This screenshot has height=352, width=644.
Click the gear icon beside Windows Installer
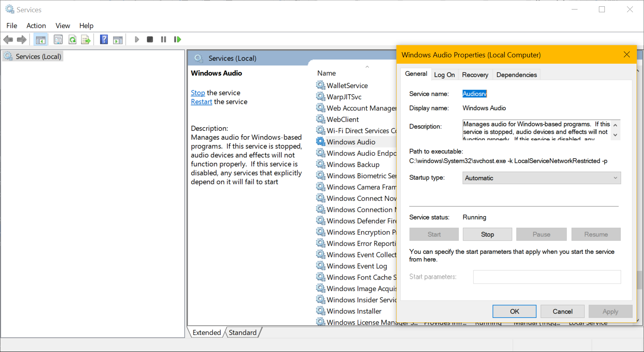(x=321, y=311)
